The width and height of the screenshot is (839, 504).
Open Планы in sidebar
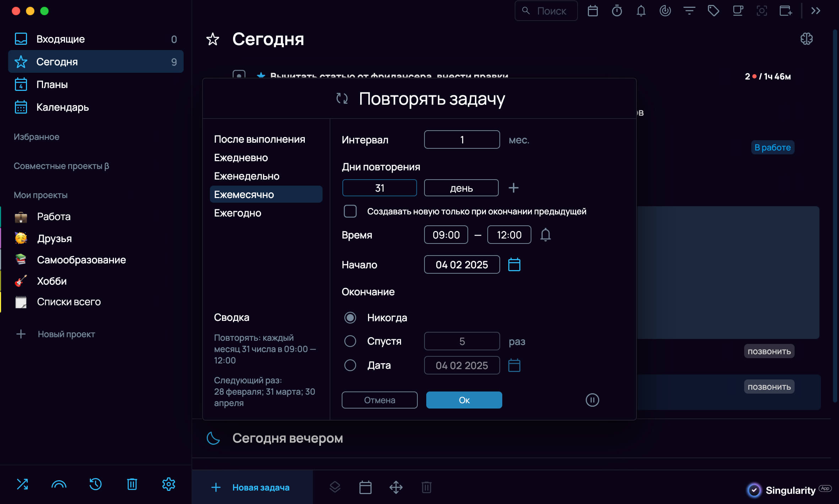pyautogui.click(x=96, y=84)
